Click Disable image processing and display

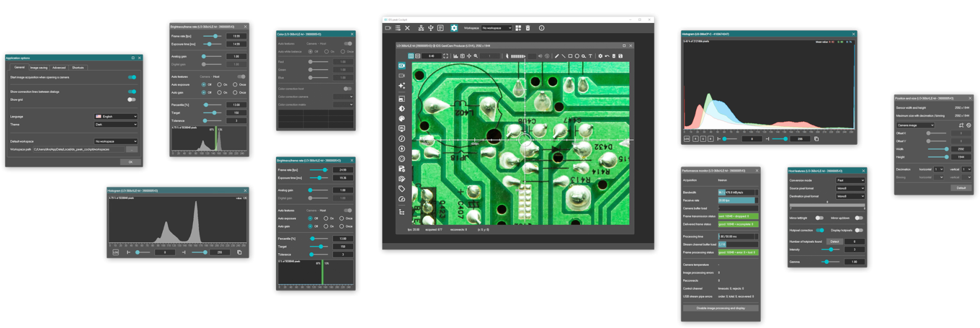[x=720, y=308]
